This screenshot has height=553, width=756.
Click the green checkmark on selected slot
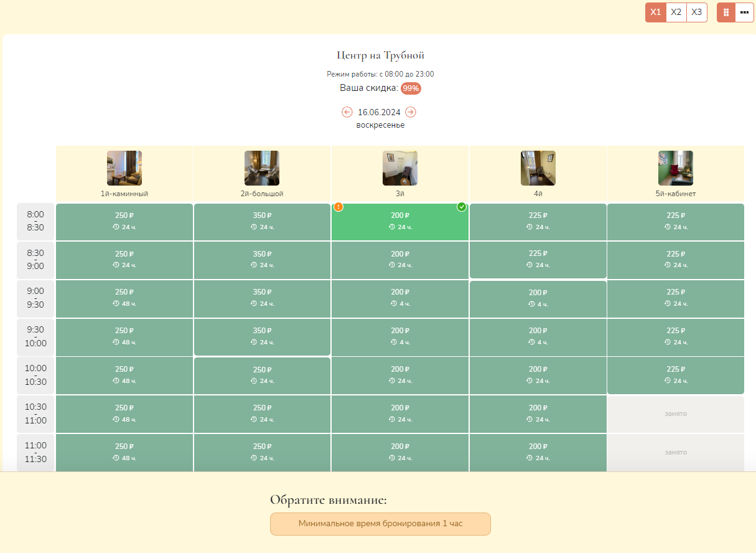pos(462,207)
